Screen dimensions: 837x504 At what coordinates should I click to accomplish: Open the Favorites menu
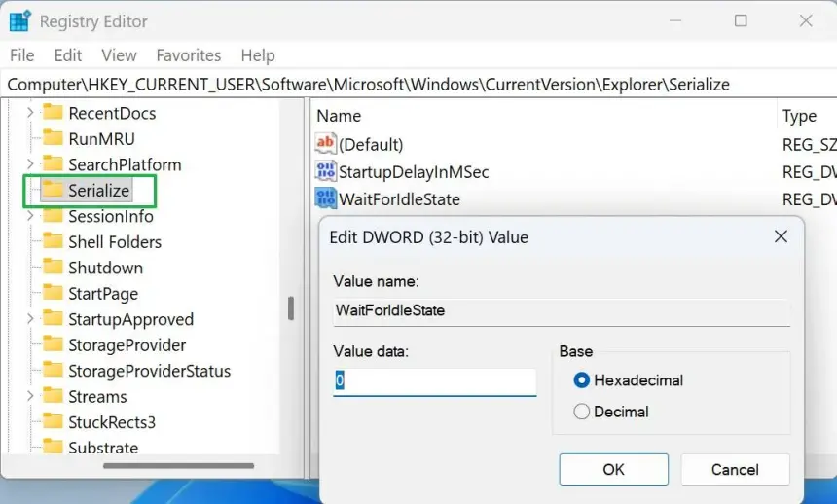(x=188, y=55)
